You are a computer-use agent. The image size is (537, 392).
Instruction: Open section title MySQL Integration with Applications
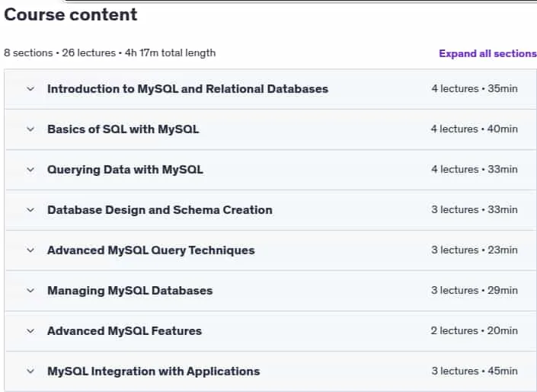tap(153, 371)
